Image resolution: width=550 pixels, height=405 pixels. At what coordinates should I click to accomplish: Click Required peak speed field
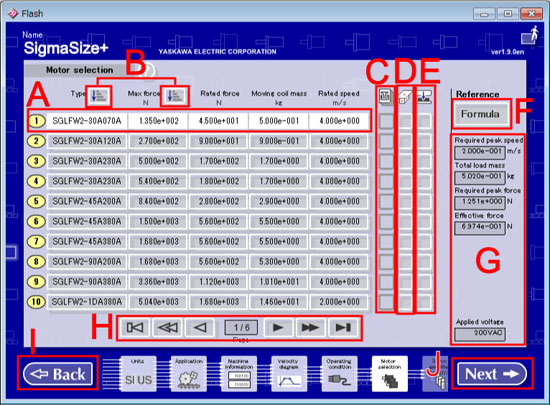click(480, 152)
